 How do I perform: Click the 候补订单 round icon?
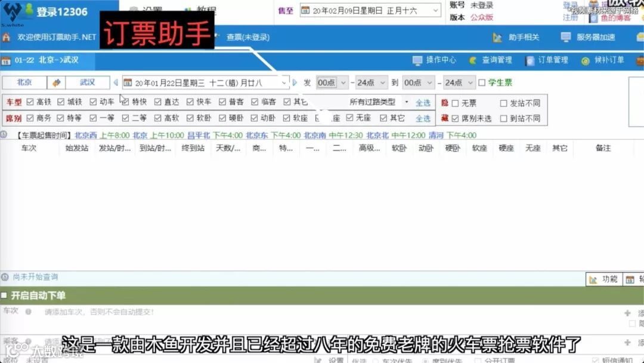(586, 61)
